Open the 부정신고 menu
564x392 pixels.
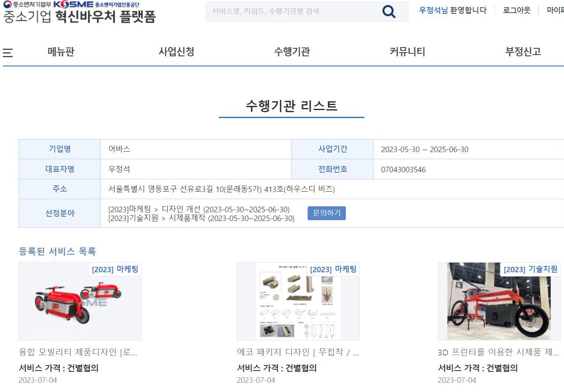[x=523, y=52]
